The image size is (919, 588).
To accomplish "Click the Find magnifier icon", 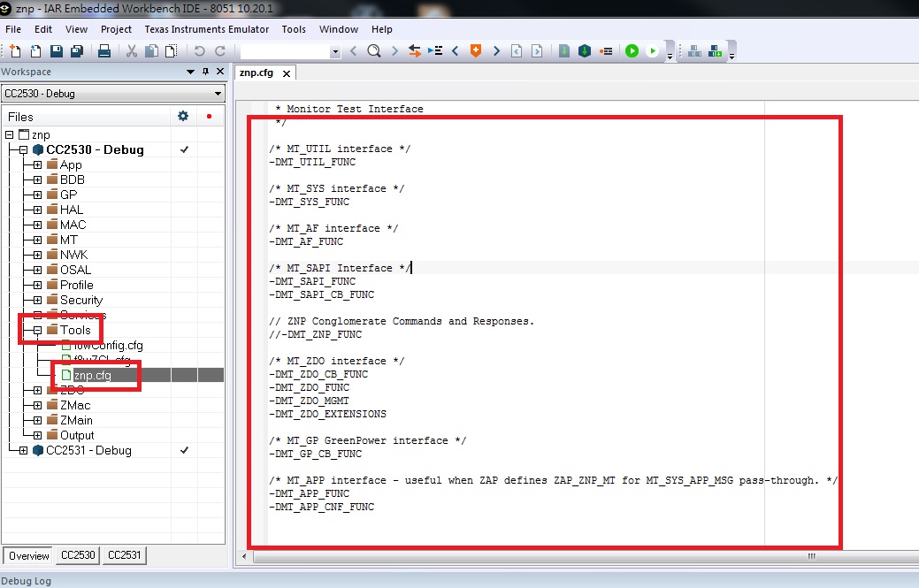I will [x=374, y=51].
